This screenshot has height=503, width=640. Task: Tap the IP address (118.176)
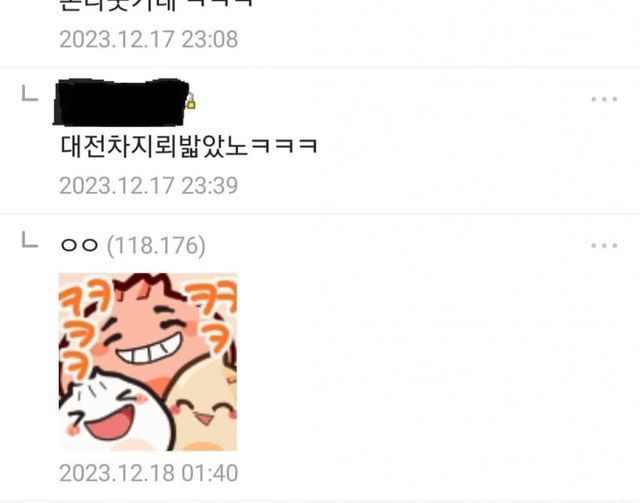pyautogui.click(x=156, y=245)
